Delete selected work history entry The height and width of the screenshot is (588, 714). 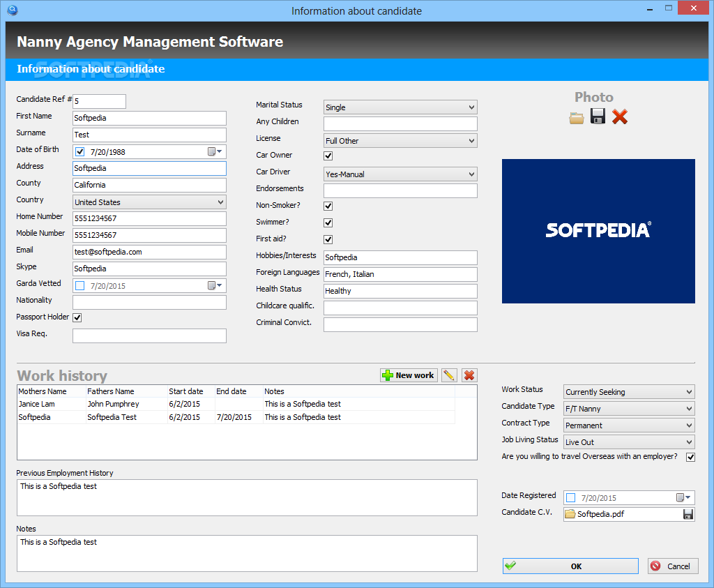pos(469,375)
